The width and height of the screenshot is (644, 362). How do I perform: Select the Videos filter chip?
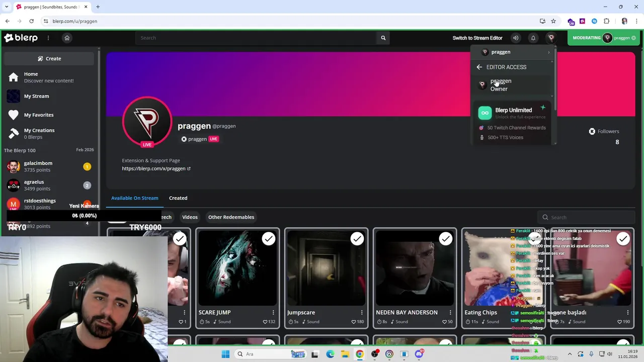click(190, 217)
